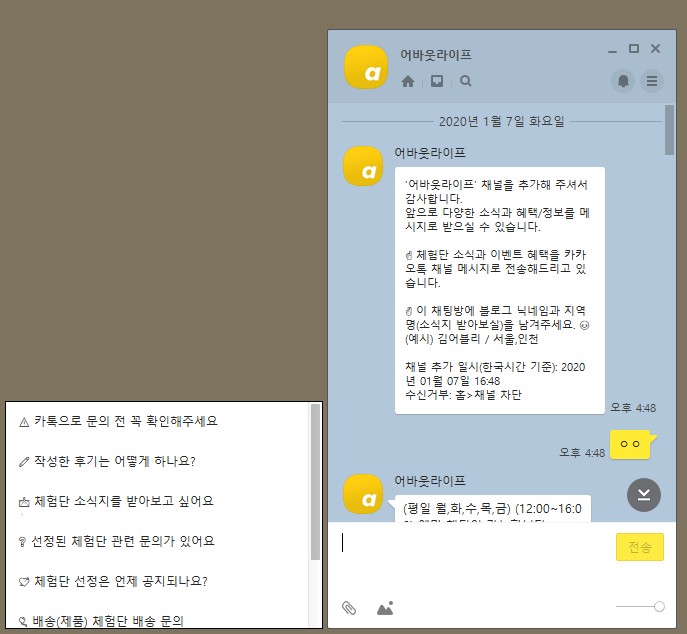Select '배송(제품) 체험단 배송 문의'

tap(101, 621)
